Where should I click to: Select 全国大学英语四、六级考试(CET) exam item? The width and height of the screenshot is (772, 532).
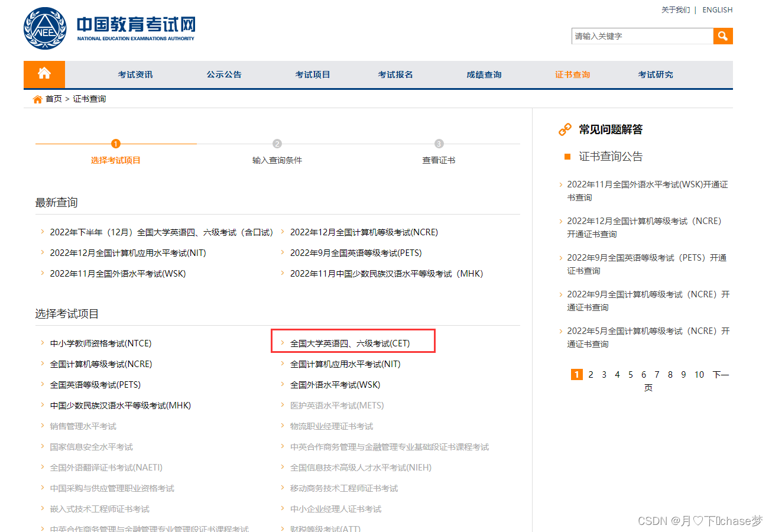click(x=350, y=343)
